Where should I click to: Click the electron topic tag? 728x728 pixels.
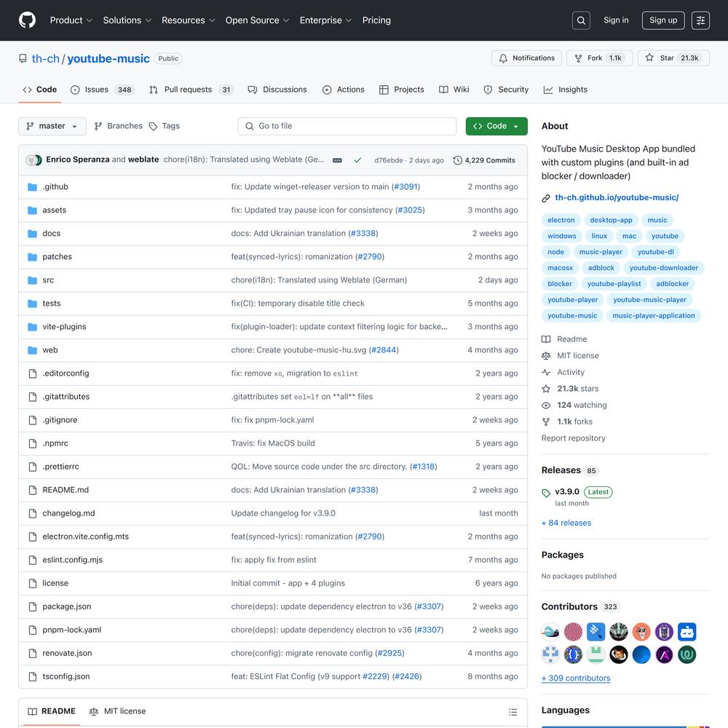[x=561, y=220]
